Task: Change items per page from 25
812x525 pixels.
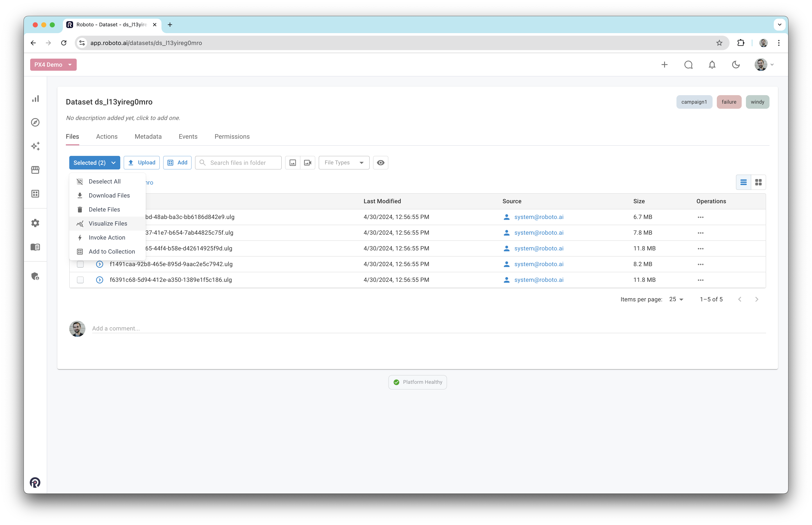Action: pyautogui.click(x=676, y=299)
